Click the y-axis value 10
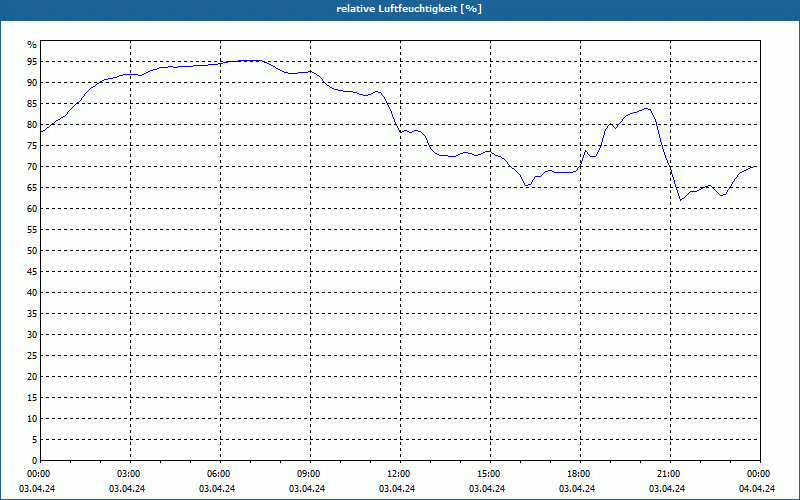The height and width of the screenshot is (500, 800). point(32,418)
